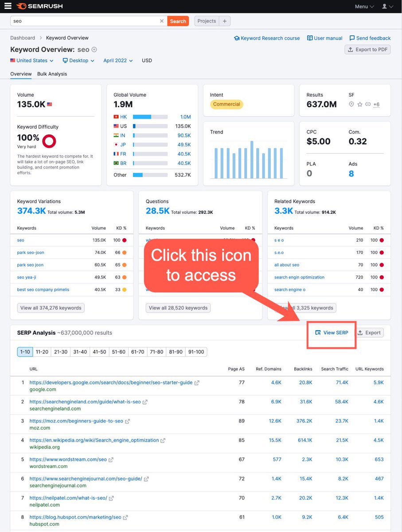Click the Trend bar chart
402x532 pixels.
(x=249, y=160)
